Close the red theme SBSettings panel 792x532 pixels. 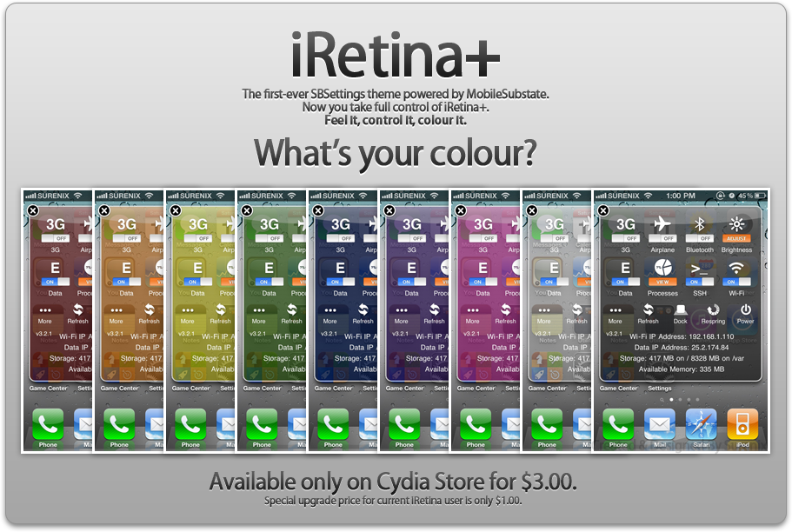pos(33,210)
